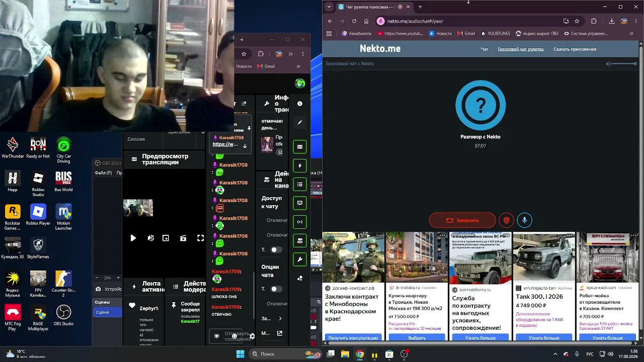
Task: Select the Чат рулетка голосовая tab
Action: coord(374,7)
